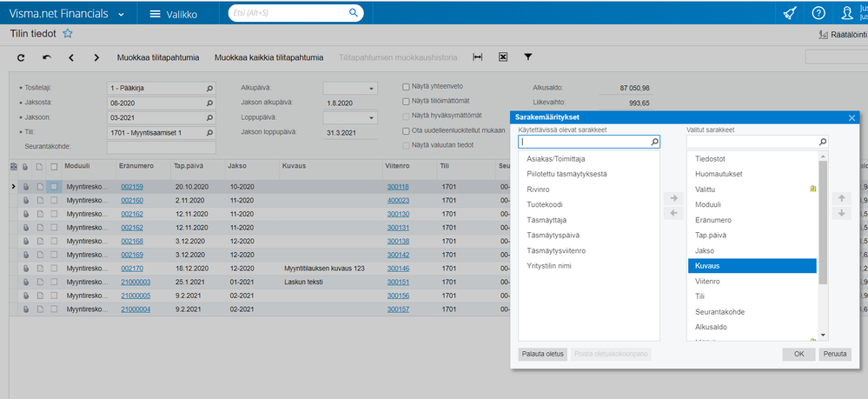Click the undo arrow icon
This screenshot has height=399, width=868.
pos(46,57)
